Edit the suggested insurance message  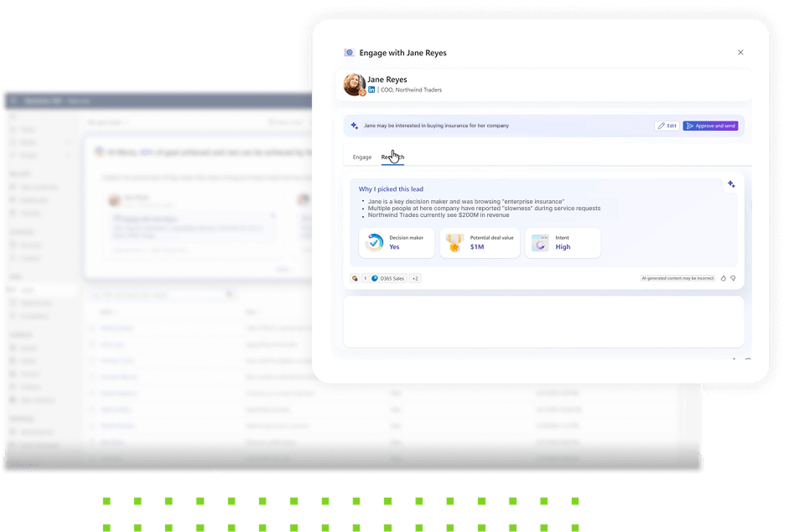click(667, 126)
